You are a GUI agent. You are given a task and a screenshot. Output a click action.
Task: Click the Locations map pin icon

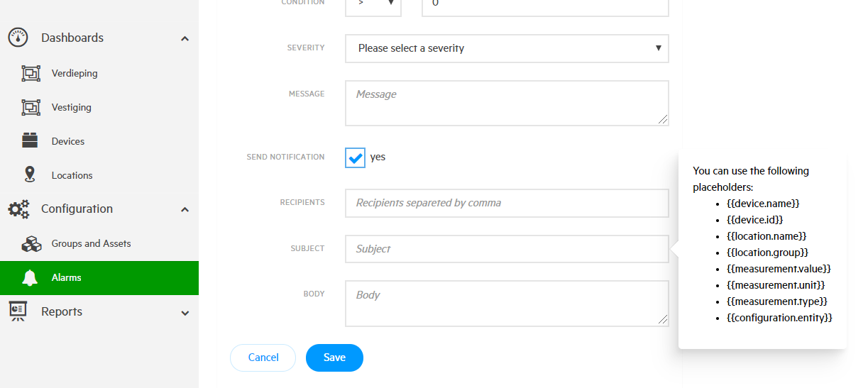click(x=30, y=174)
